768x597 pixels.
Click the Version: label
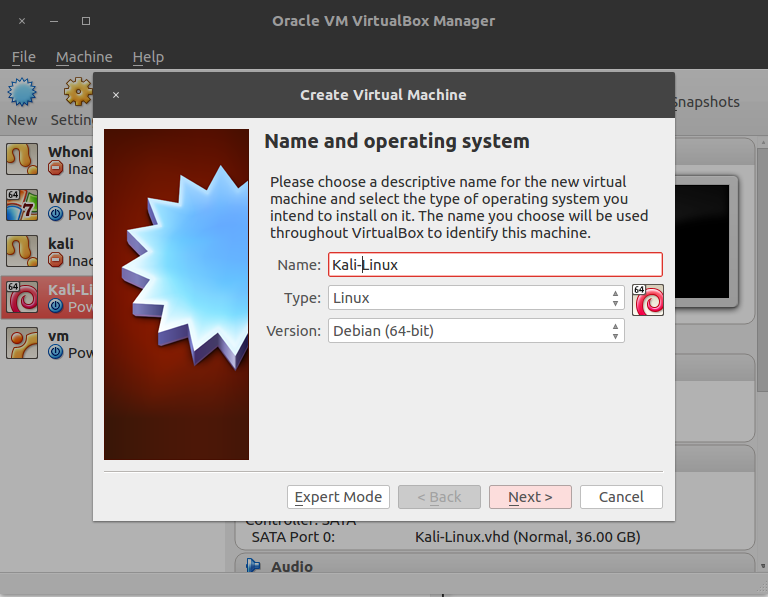(x=293, y=331)
